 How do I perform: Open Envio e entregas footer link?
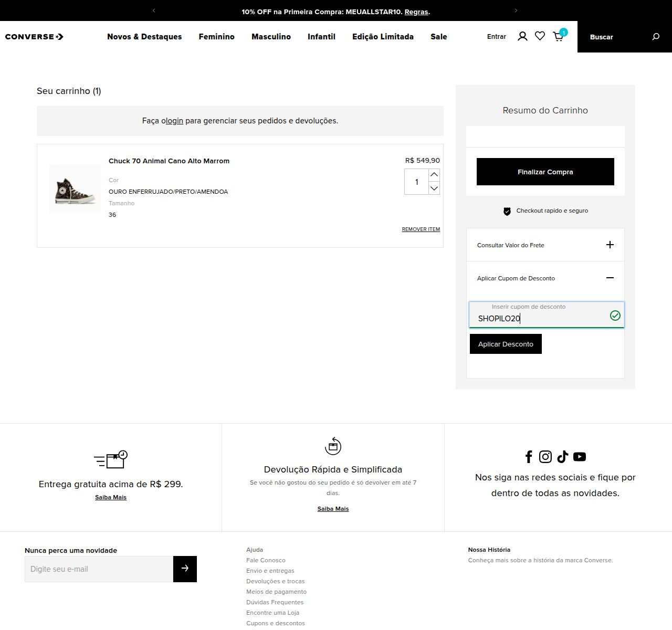(270, 571)
